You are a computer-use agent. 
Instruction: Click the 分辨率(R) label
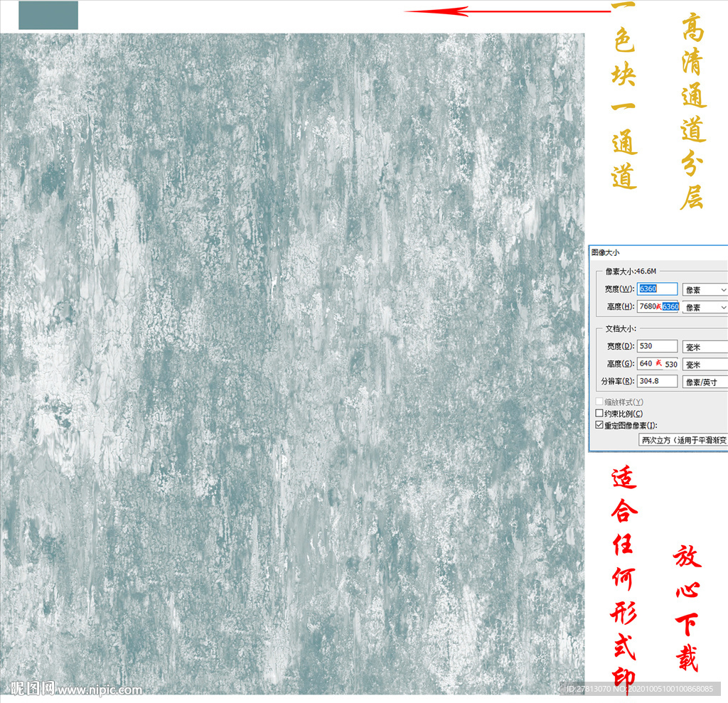tap(618, 381)
